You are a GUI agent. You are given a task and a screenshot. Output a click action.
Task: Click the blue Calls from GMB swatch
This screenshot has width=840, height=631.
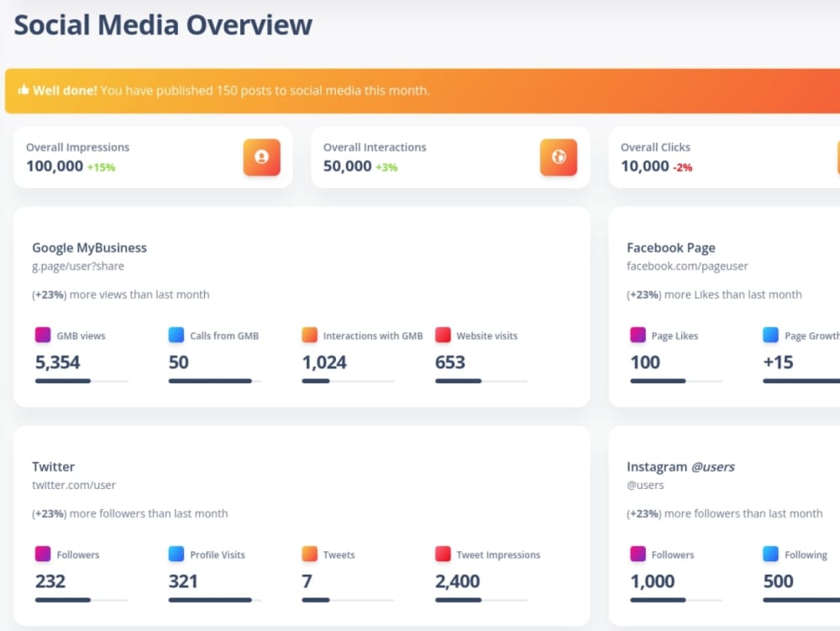(176, 334)
